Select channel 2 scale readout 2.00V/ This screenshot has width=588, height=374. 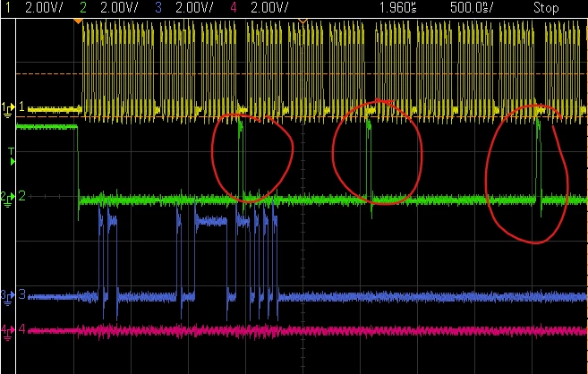119,8
